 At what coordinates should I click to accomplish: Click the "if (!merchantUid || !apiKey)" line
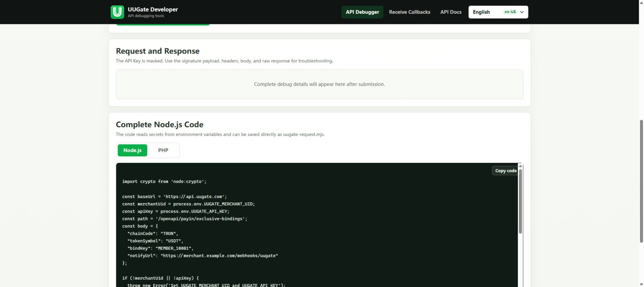(x=160, y=278)
